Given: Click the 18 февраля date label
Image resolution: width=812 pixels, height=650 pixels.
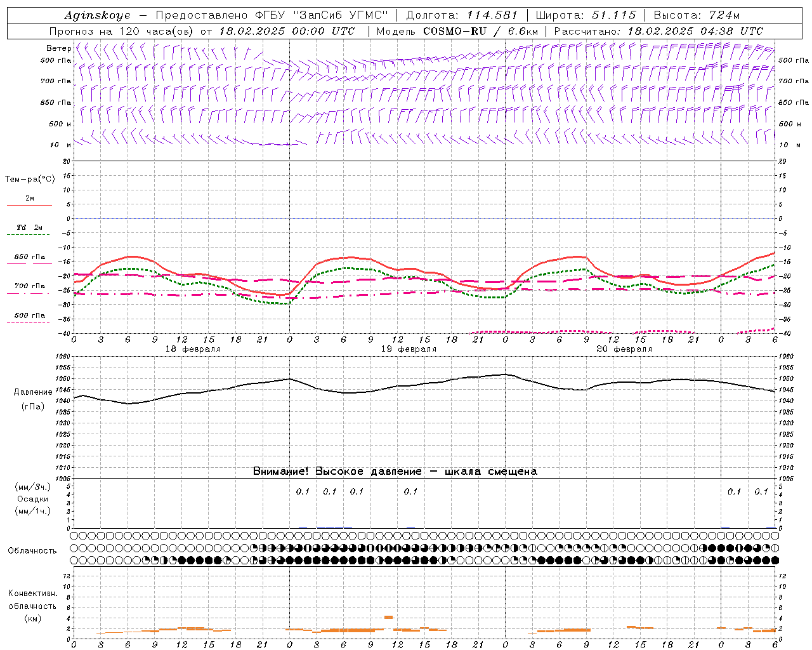Looking at the screenshot, I should pyautogui.click(x=193, y=349).
